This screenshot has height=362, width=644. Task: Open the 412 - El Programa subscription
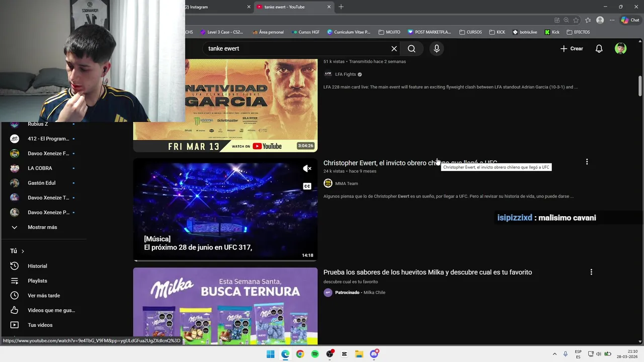point(48,139)
